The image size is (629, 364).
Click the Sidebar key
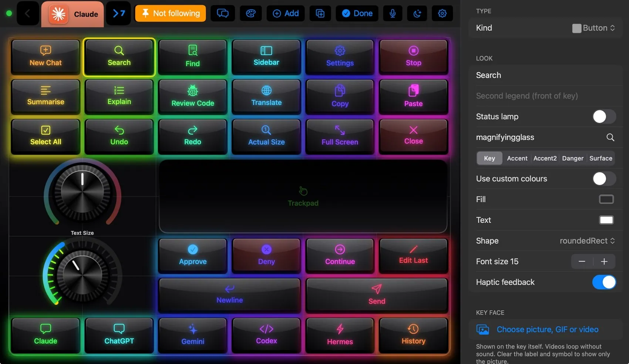[266, 57]
